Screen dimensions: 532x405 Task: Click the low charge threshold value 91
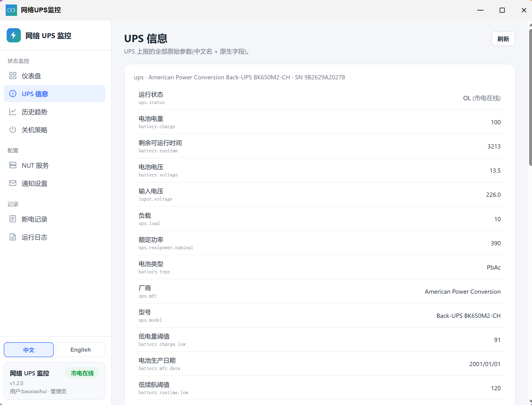[497, 340]
